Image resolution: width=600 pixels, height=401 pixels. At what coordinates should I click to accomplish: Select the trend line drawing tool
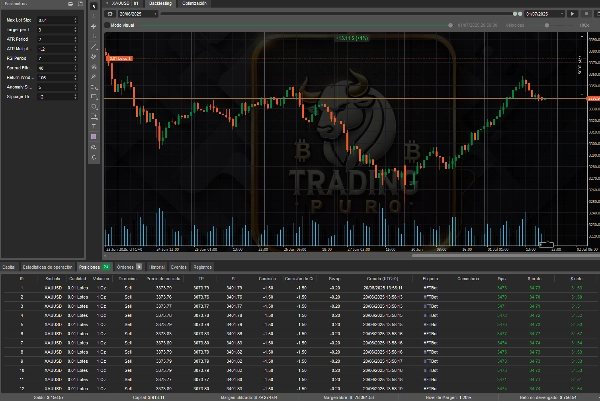tap(94, 49)
